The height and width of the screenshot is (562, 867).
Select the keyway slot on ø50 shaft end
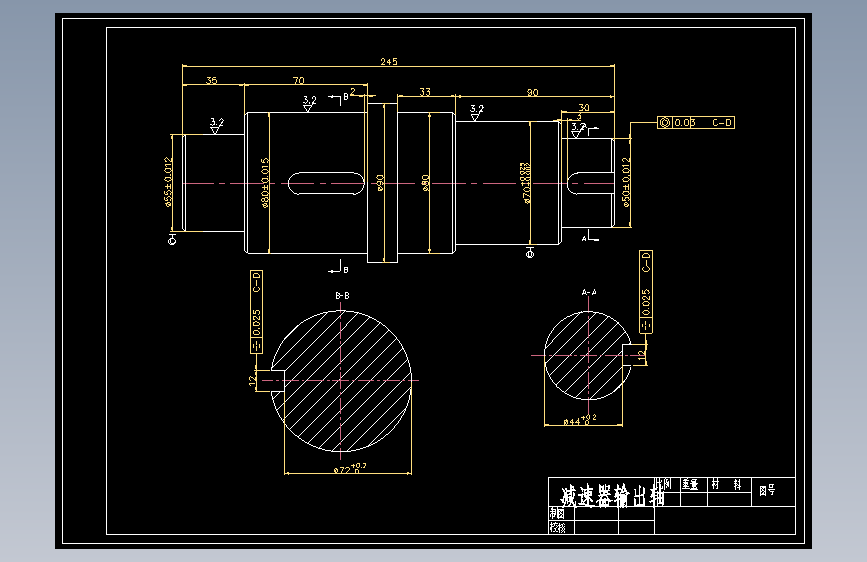pyautogui.click(x=591, y=183)
